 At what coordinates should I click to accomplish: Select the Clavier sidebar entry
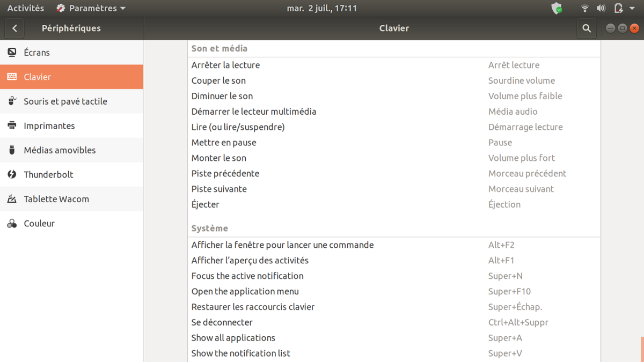click(71, 77)
